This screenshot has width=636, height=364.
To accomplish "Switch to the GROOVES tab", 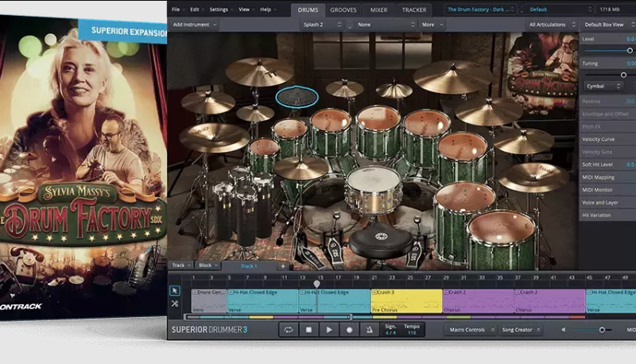I will (x=343, y=10).
